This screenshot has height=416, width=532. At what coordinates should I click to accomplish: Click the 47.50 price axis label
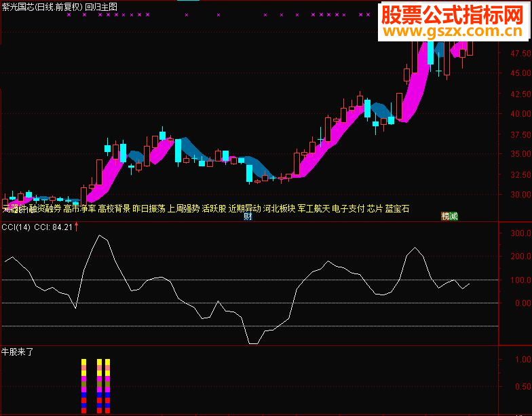click(521, 53)
